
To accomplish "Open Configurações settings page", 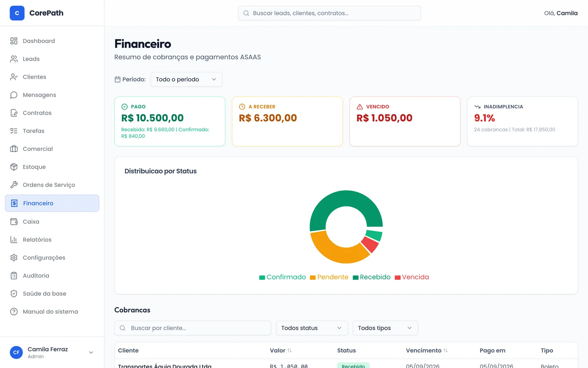I will (52, 258).
